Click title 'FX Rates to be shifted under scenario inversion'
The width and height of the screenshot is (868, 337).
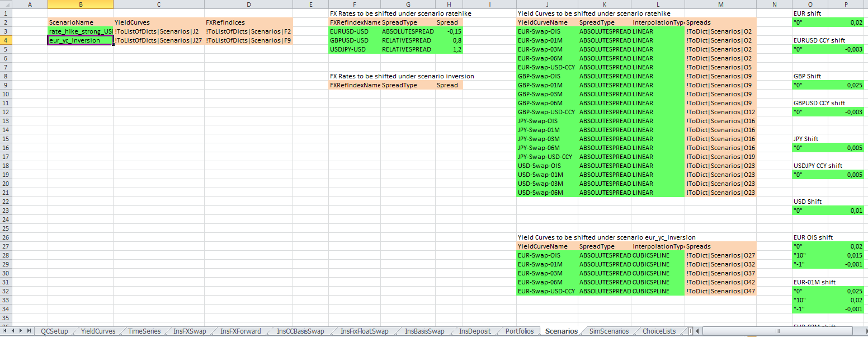(x=402, y=76)
